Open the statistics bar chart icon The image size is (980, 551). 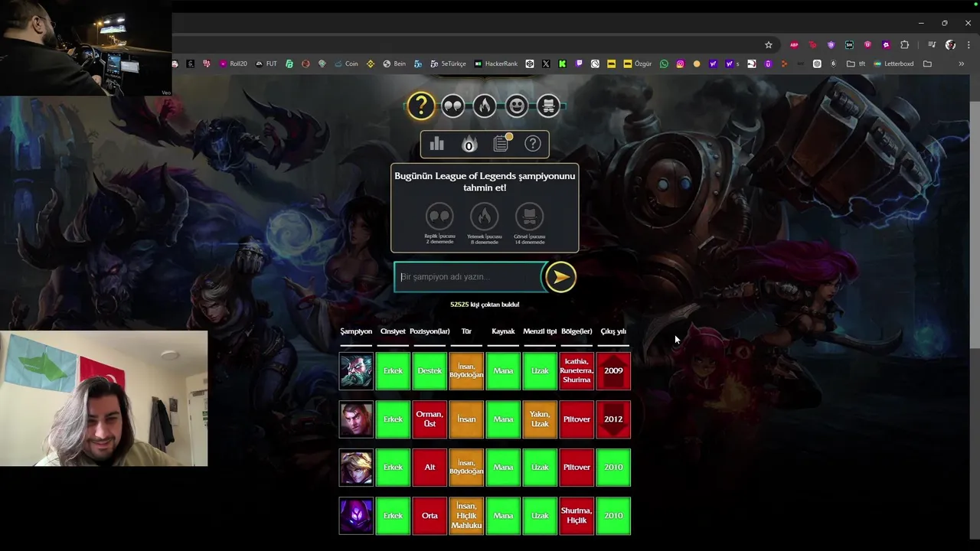(x=437, y=144)
